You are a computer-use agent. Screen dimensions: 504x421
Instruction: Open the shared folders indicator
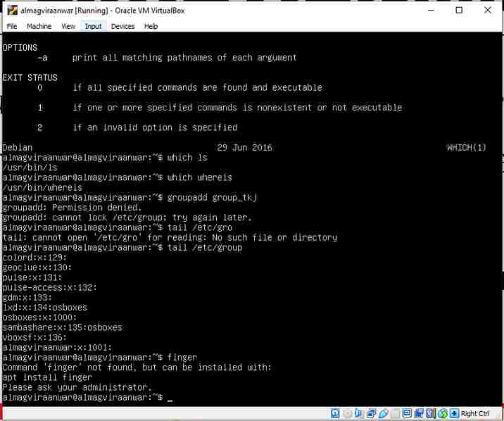[396, 413]
